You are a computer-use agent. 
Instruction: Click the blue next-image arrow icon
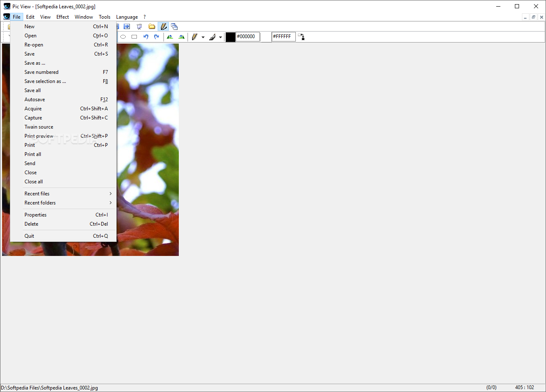127,27
